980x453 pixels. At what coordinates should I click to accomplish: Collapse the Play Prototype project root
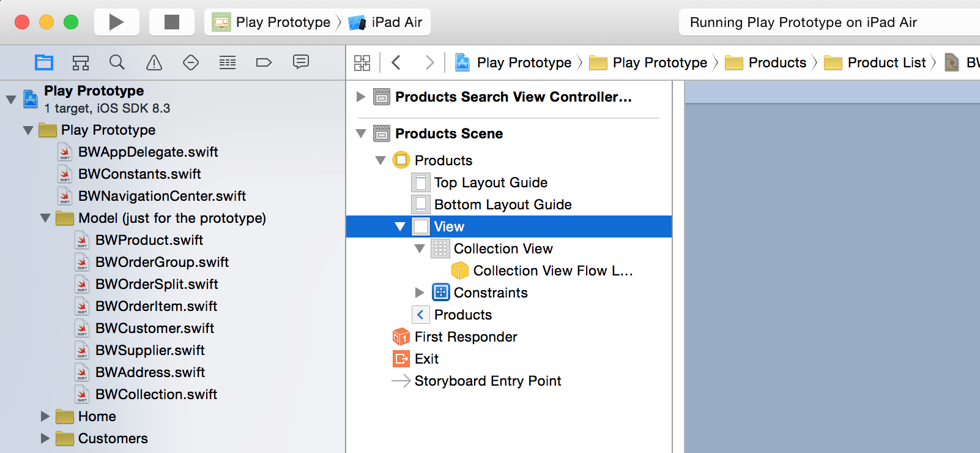pos(11,99)
